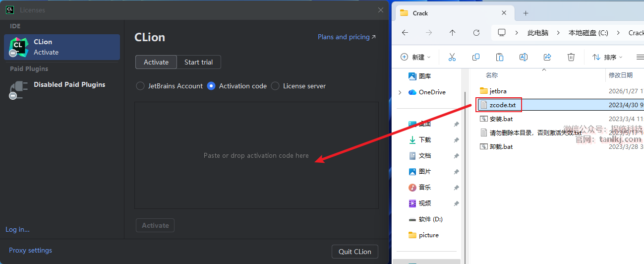Click the Paste clipboard icon in Explorer toolbar
The height and width of the screenshot is (264, 644).
pyautogui.click(x=500, y=57)
